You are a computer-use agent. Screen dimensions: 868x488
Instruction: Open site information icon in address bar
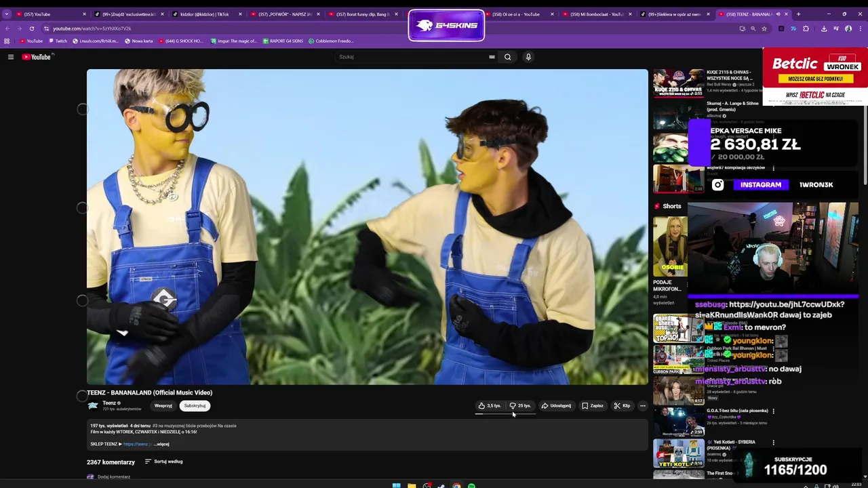click(x=46, y=28)
